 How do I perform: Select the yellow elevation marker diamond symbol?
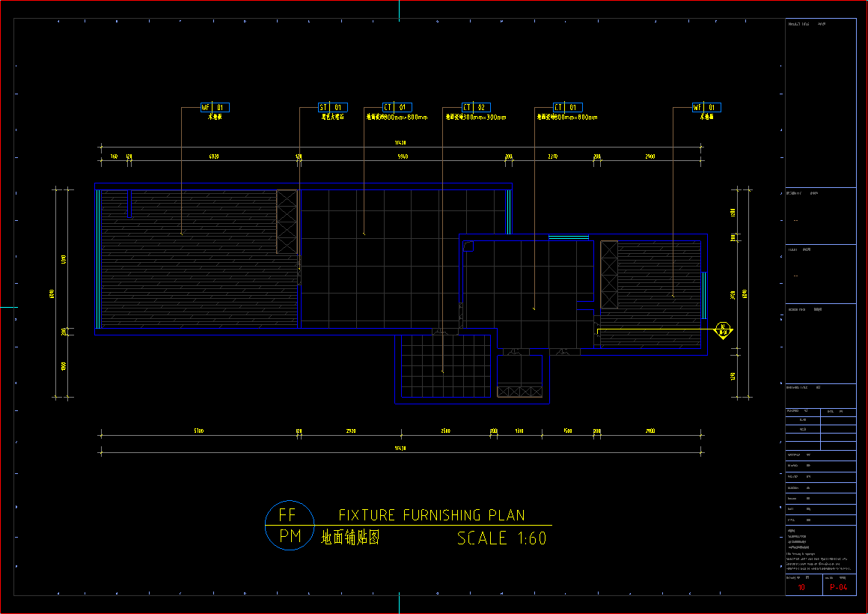pos(723,330)
